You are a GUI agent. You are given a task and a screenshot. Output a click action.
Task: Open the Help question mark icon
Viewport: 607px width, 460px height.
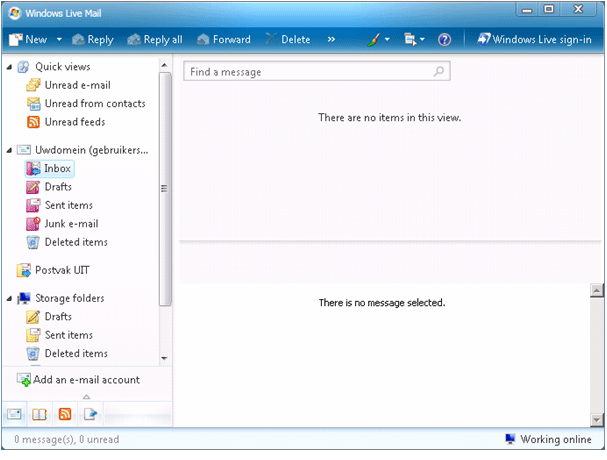click(444, 39)
